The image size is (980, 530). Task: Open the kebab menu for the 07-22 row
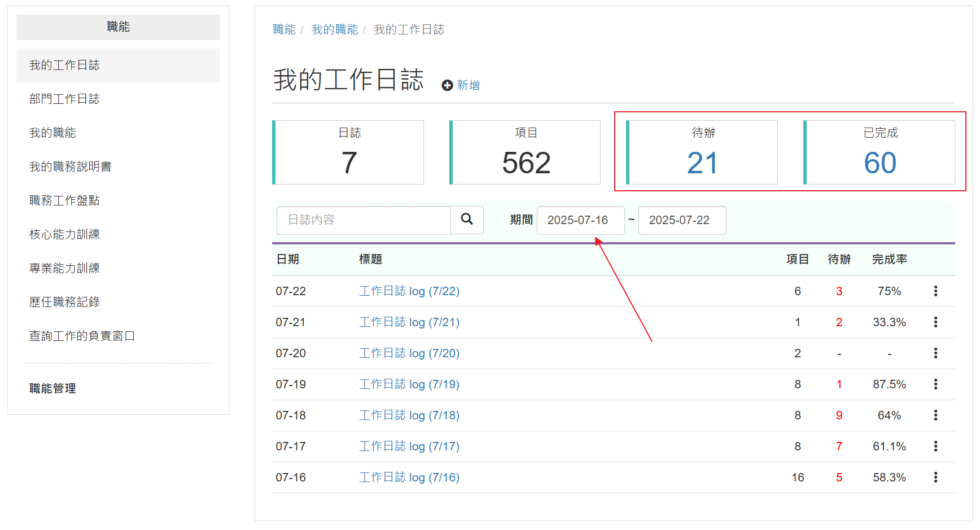point(935,291)
